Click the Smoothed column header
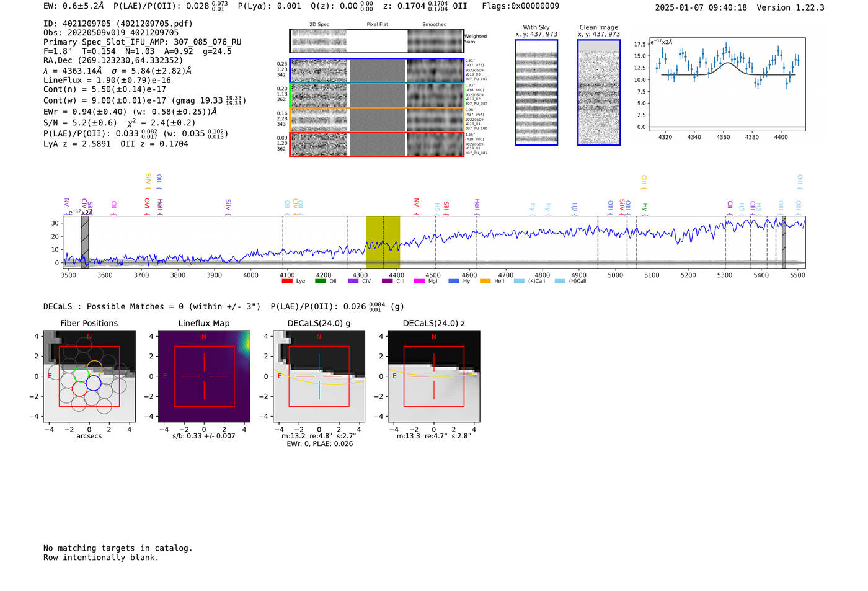The image size is (868, 591). [435, 25]
